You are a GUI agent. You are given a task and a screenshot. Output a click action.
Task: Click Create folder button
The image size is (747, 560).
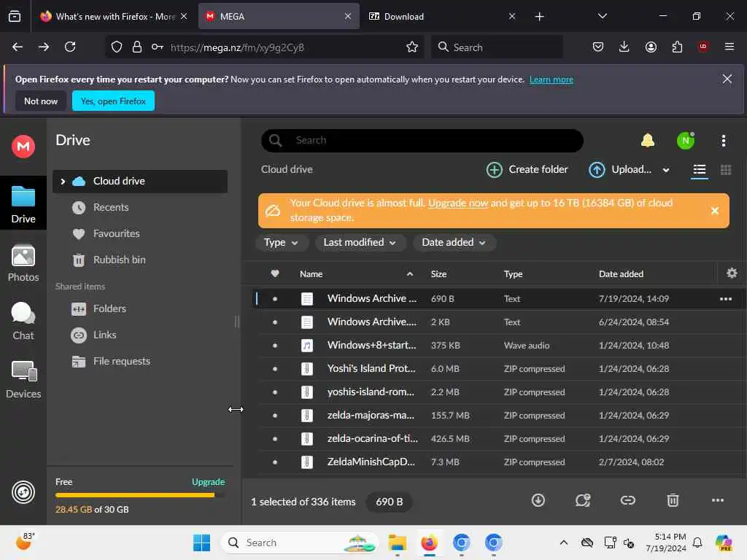tap(527, 169)
